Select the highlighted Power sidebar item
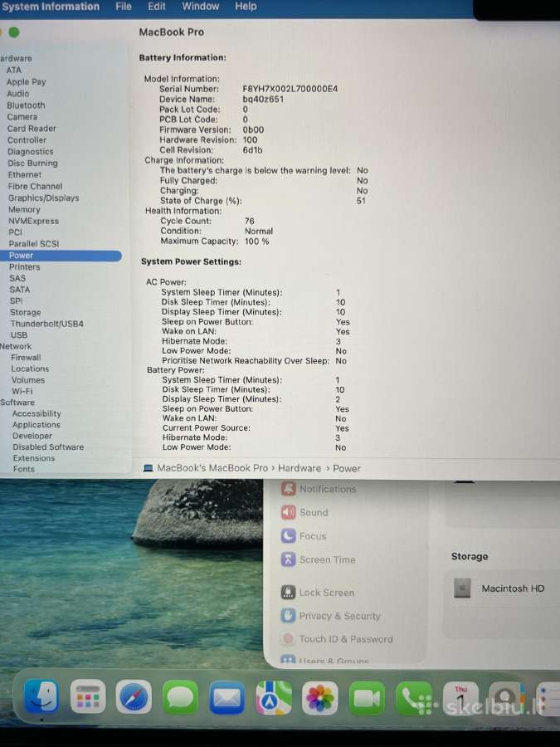Screen dimensions: 560x747 click(x=61, y=256)
